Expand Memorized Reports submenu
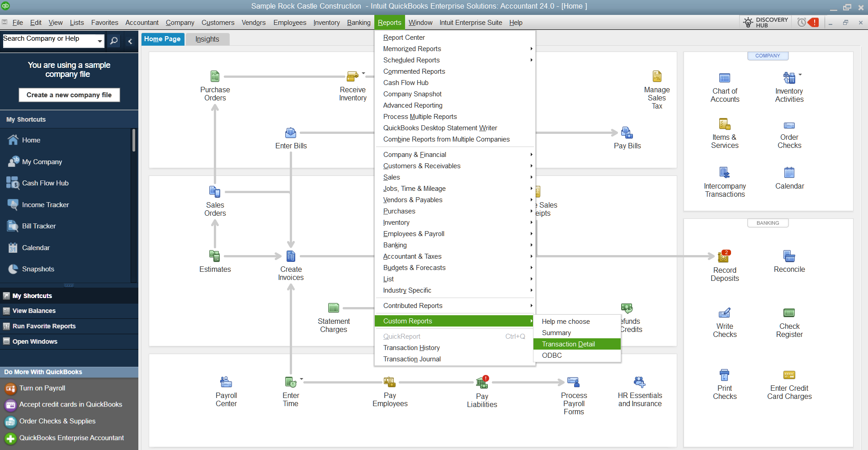Image resolution: width=868 pixels, height=450 pixels. (x=455, y=49)
